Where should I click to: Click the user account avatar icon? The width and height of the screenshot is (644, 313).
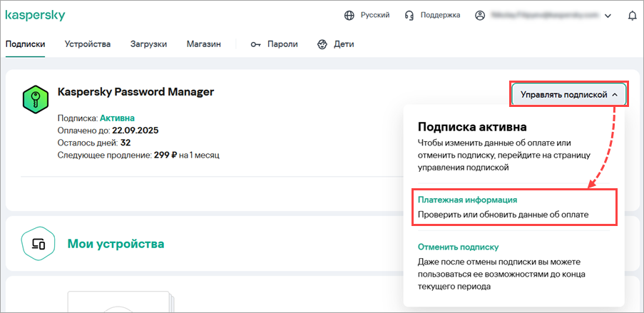(x=480, y=16)
